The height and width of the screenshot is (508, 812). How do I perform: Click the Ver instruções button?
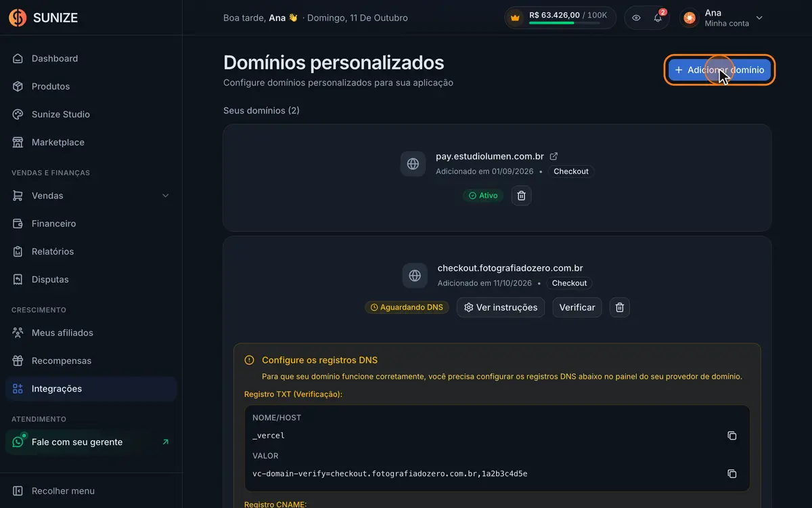tap(501, 308)
